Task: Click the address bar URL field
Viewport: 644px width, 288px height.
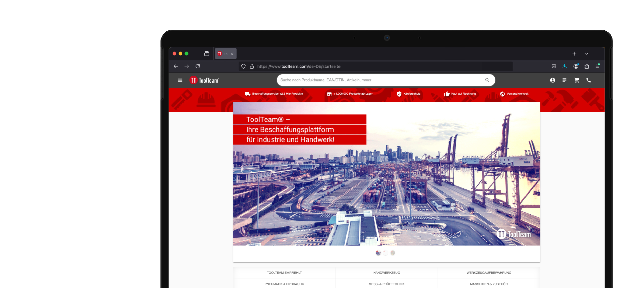Action: point(376,66)
